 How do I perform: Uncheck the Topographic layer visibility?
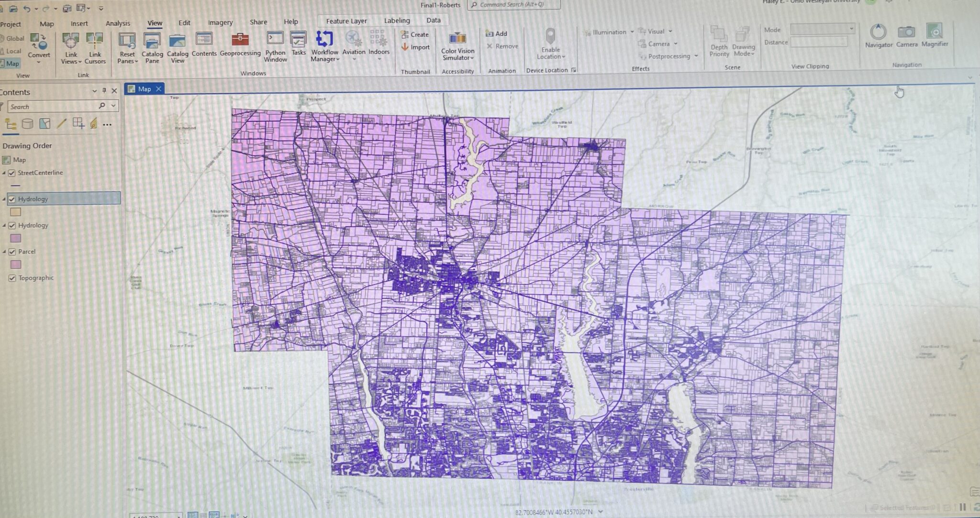pos(12,278)
